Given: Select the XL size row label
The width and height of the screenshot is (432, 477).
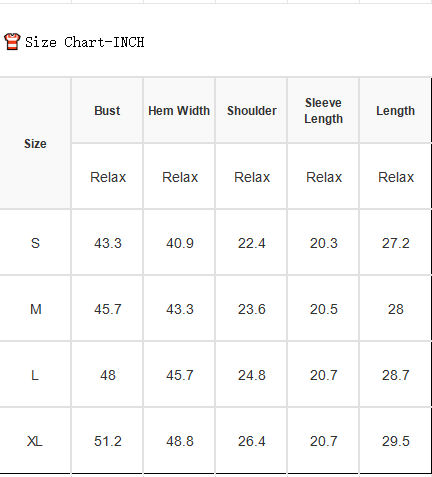Looking at the screenshot, I should pyautogui.click(x=35, y=441).
